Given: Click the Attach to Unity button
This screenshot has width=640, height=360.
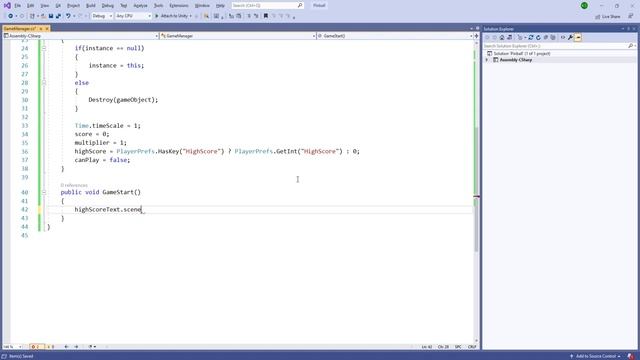Looking at the screenshot, I should (173, 16).
